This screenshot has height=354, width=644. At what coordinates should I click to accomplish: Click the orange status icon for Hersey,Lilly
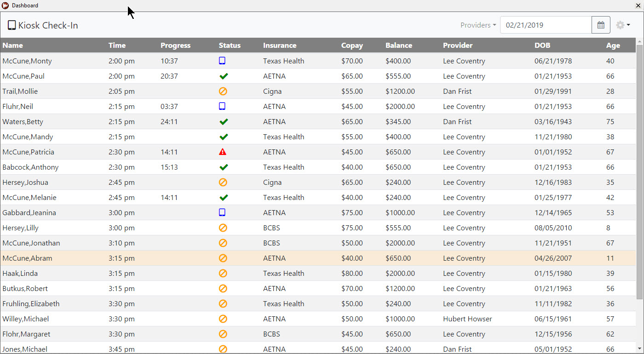pos(223,228)
